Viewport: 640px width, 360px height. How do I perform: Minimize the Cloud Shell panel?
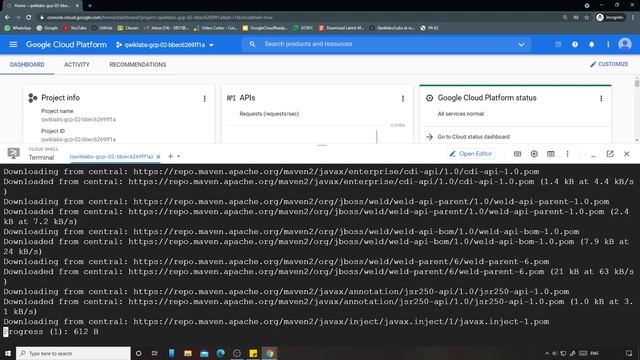593,155
